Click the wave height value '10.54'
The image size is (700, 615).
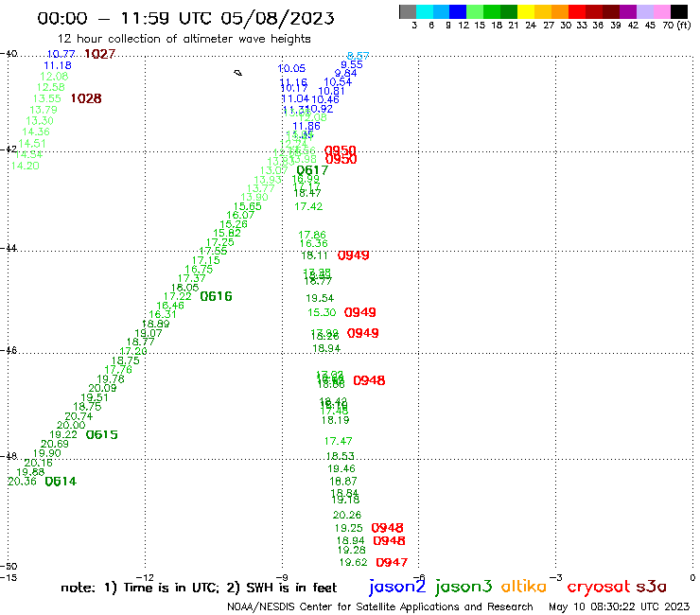(338, 81)
